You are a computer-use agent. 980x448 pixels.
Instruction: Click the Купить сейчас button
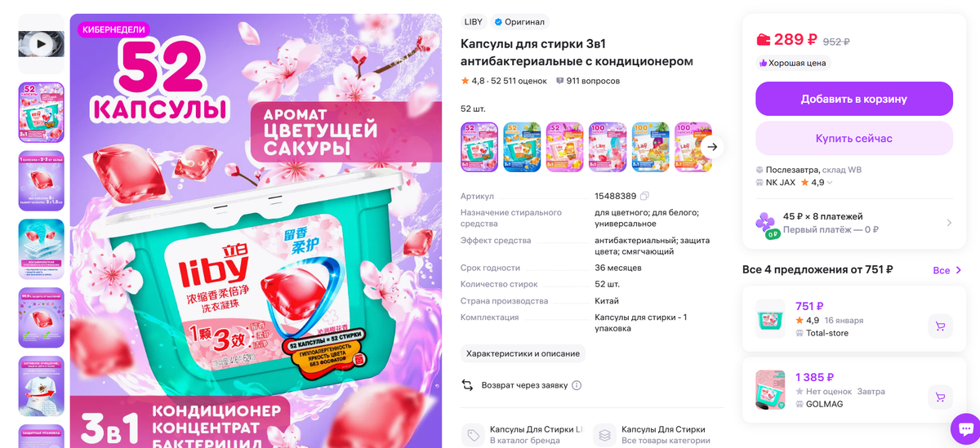[853, 138]
